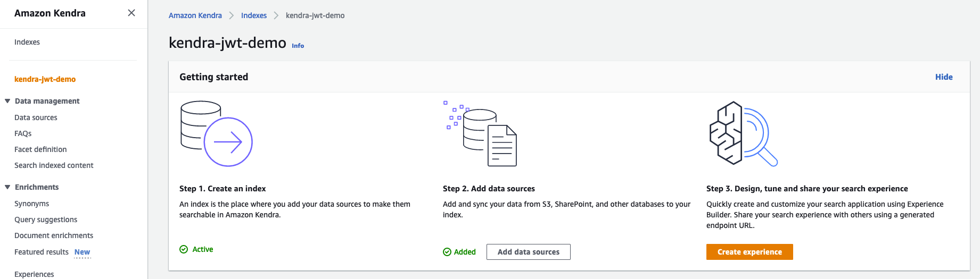Screen dimensions: 980x279
Task: Hide the Getting started panel
Action: pyautogui.click(x=943, y=77)
